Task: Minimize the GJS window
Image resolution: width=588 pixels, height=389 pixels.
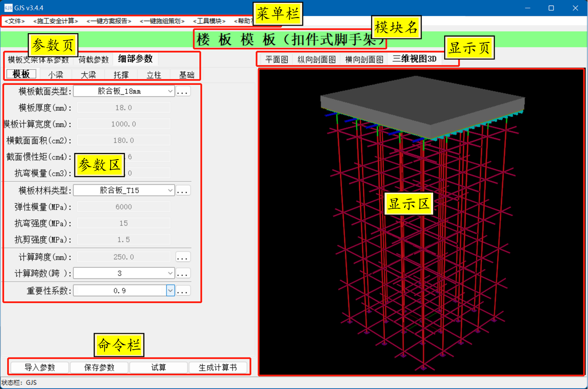Action: coord(527,8)
